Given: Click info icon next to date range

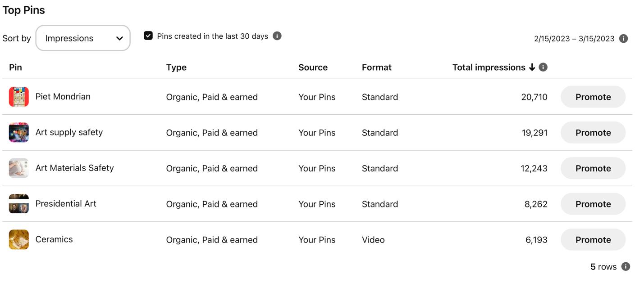Looking at the screenshot, I should 623,39.
